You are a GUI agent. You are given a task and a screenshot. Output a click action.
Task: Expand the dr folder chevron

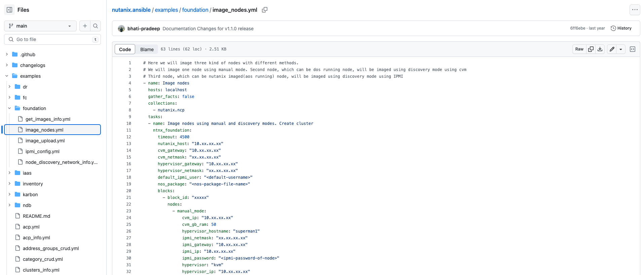pos(9,87)
